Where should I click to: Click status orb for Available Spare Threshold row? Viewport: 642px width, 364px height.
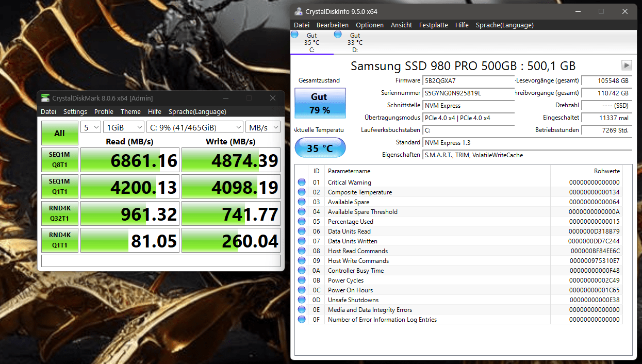point(302,211)
